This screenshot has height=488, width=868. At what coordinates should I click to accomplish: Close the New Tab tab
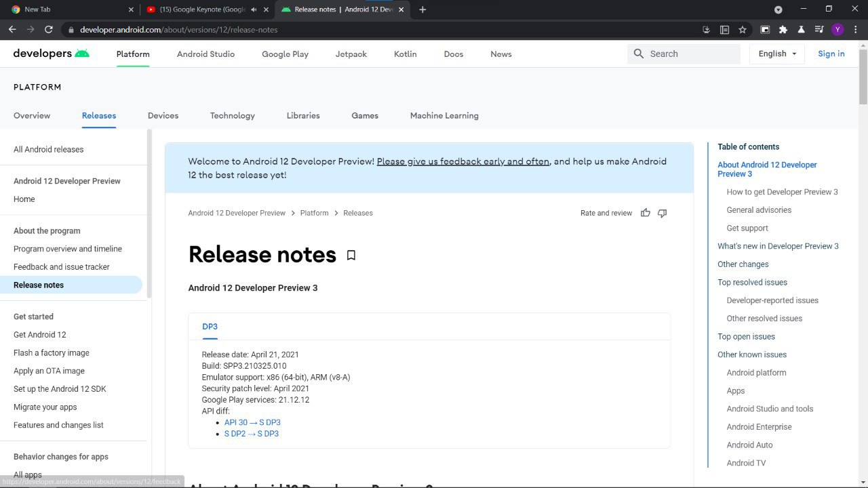[131, 9]
